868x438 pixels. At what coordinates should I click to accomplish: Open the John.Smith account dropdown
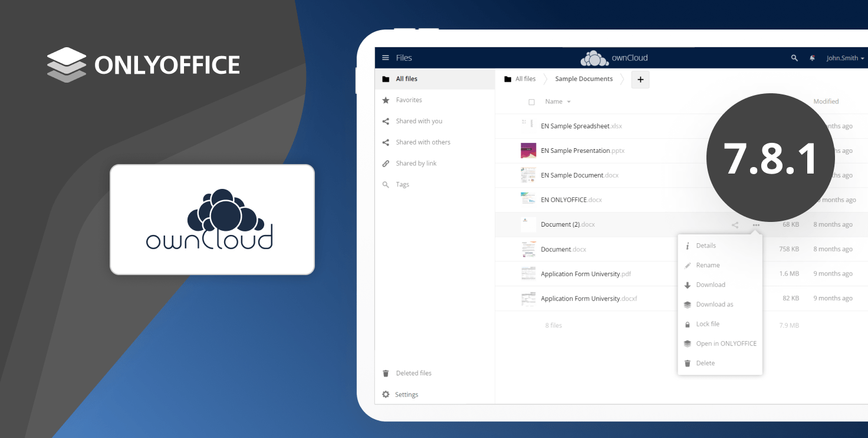[844, 57]
